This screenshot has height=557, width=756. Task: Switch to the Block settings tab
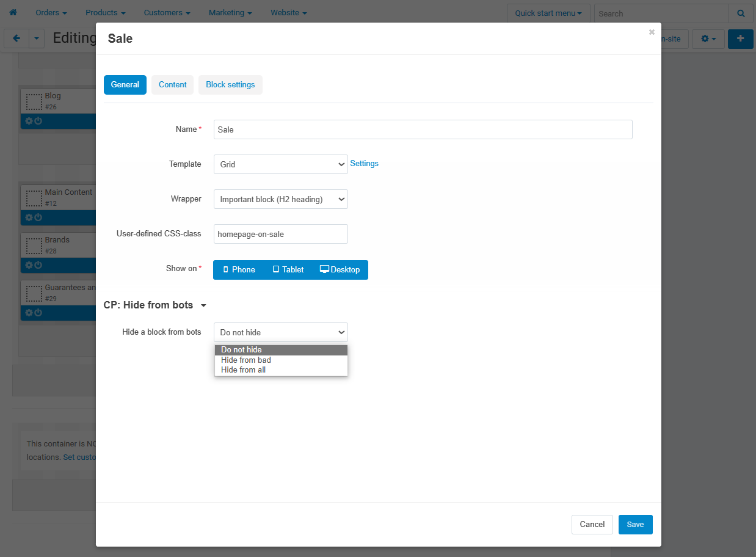(230, 85)
